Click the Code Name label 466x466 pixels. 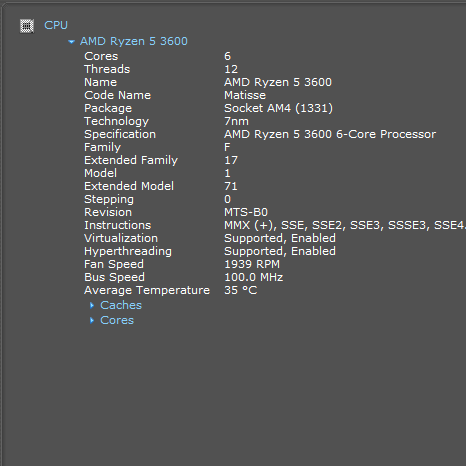point(117,95)
